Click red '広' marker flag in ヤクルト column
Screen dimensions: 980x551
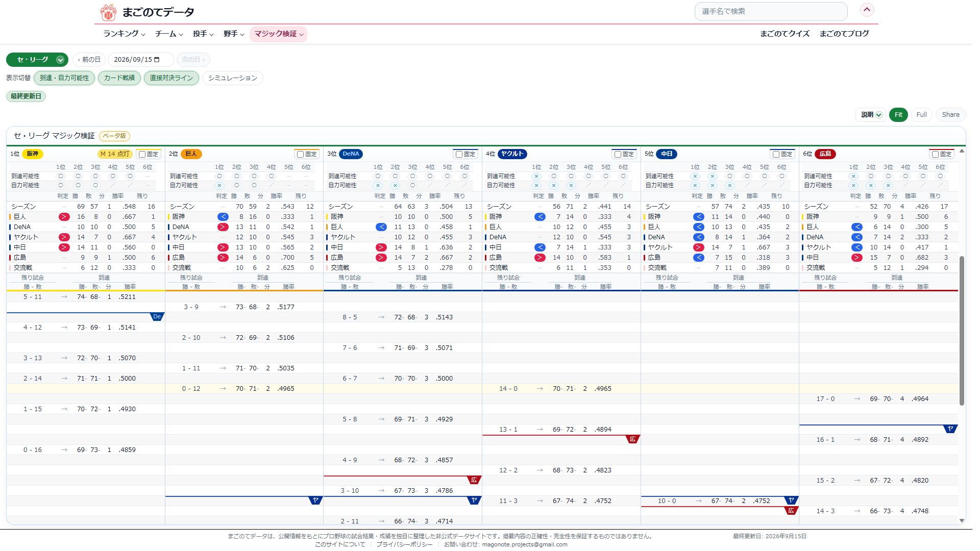pyautogui.click(x=633, y=439)
